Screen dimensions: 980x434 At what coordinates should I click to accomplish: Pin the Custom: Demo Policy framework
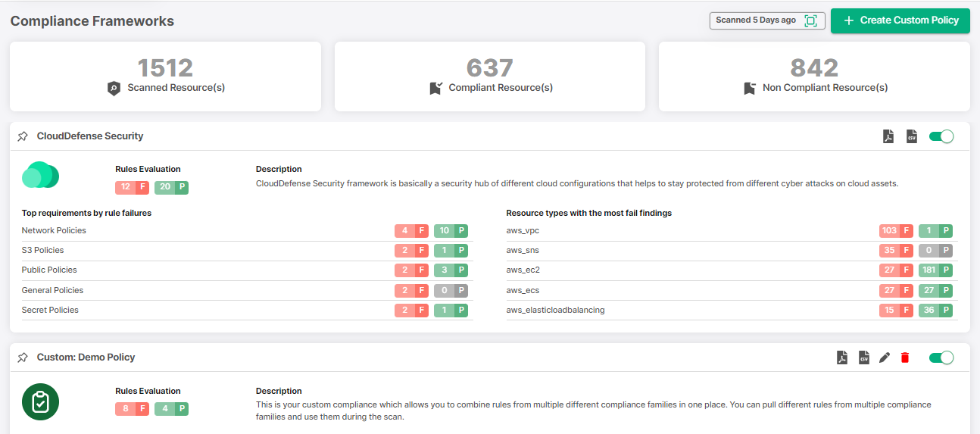(x=23, y=358)
